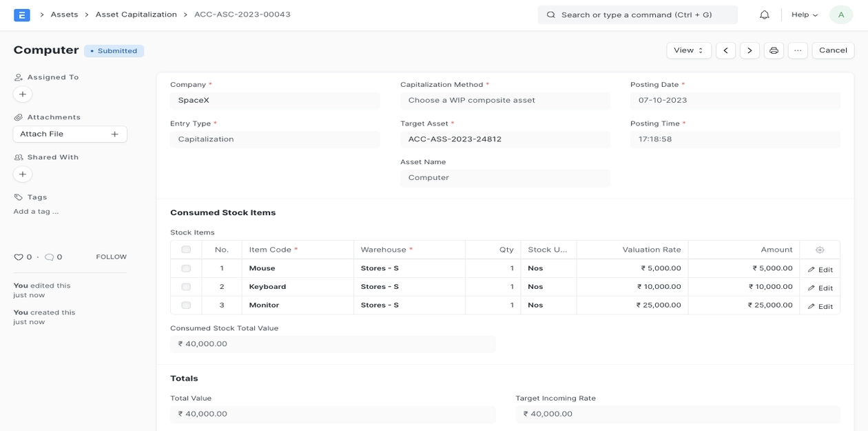Screen dimensions: 868x431
Task: Focus the search or command bar
Action: tap(637, 14)
